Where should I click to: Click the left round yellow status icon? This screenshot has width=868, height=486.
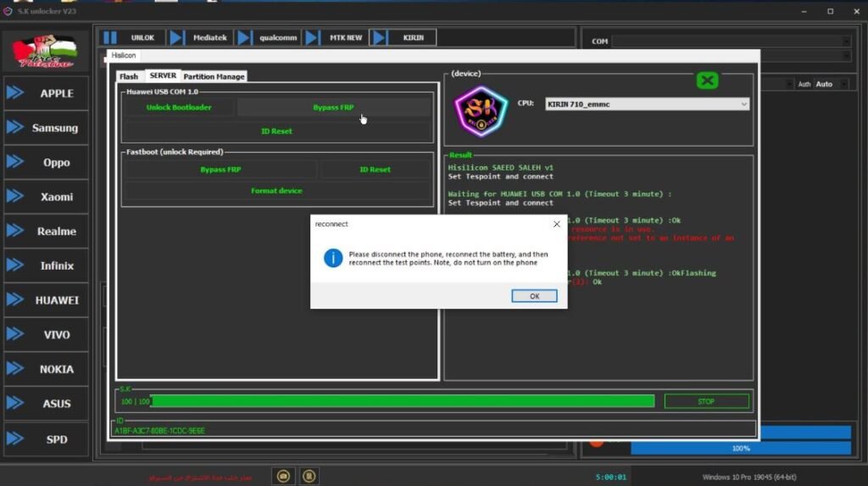(x=283, y=476)
